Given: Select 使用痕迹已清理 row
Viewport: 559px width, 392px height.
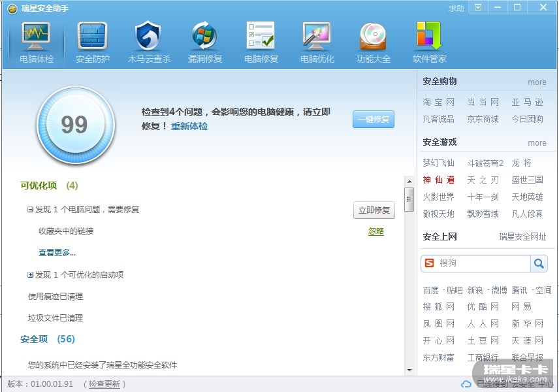Looking at the screenshot, I should [56, 297].
